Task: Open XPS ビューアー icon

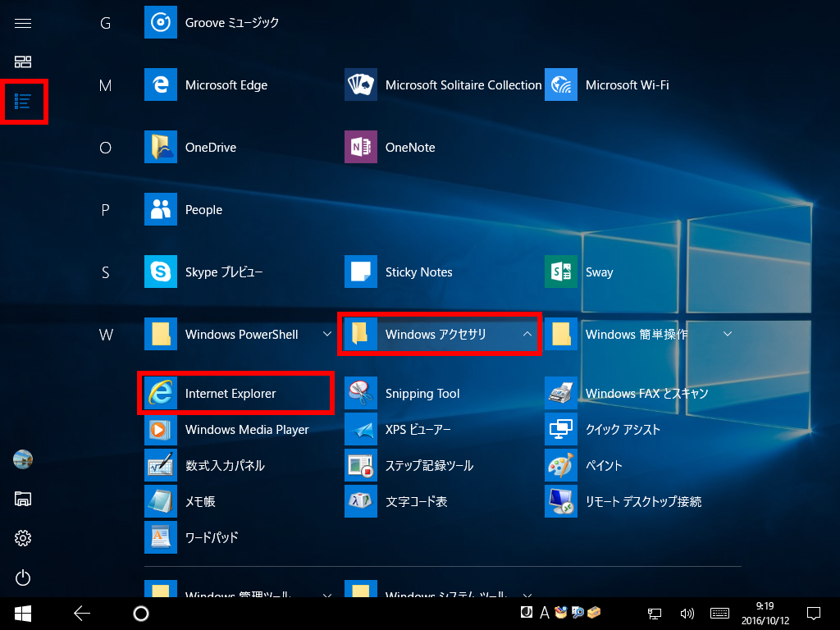Action: (361, 429)
